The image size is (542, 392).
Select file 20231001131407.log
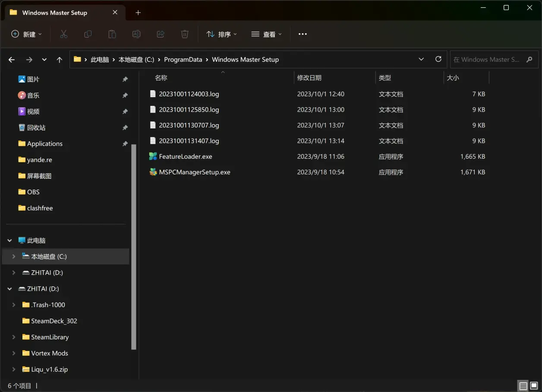point(189,141)
